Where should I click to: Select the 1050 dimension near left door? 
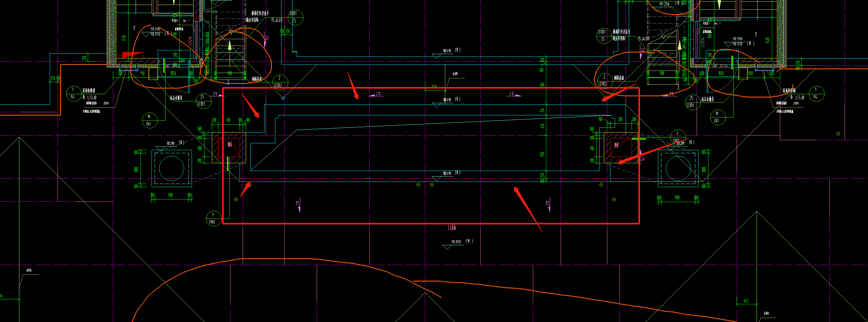pyautogui.click(x=173, y=73)
